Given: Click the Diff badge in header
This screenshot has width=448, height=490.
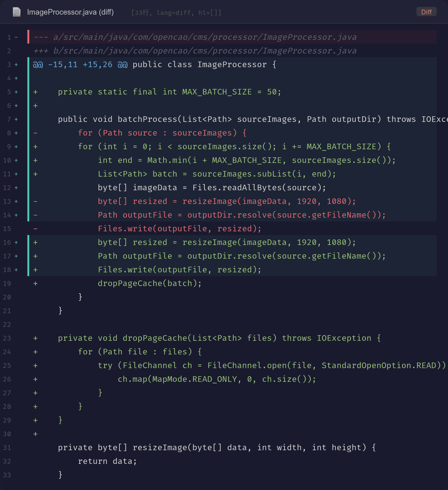Looking at the screenshot, I should (x=427, y=12).
